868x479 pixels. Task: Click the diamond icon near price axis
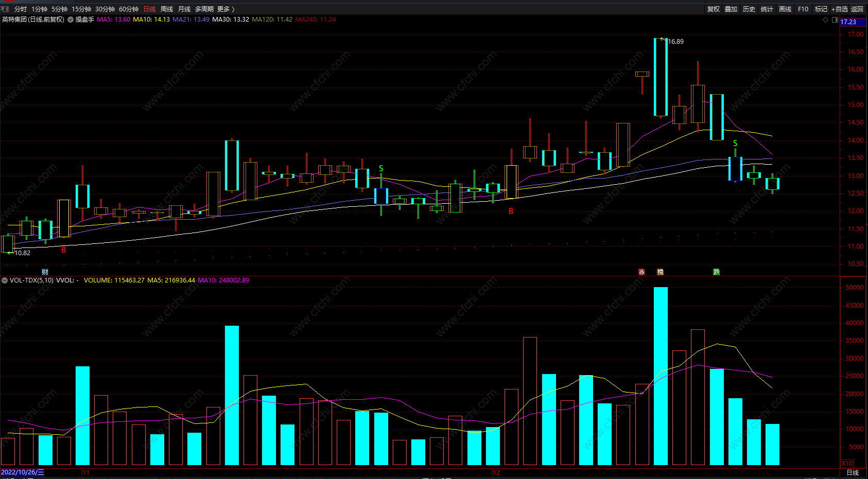(826, 20)
